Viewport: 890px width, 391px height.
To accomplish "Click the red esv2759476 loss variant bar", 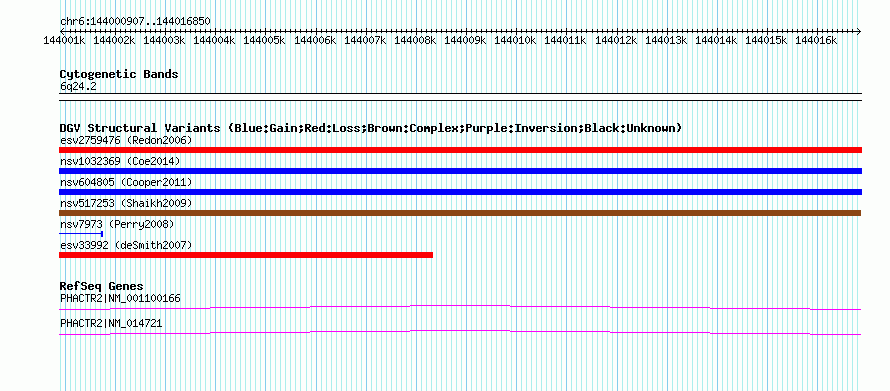I will click(x=460, y=150).
